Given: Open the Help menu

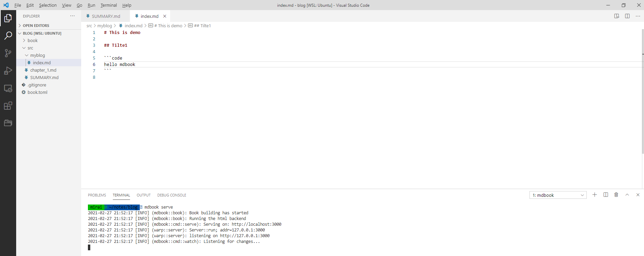Looking at the screenshot, I should (127, 5).
